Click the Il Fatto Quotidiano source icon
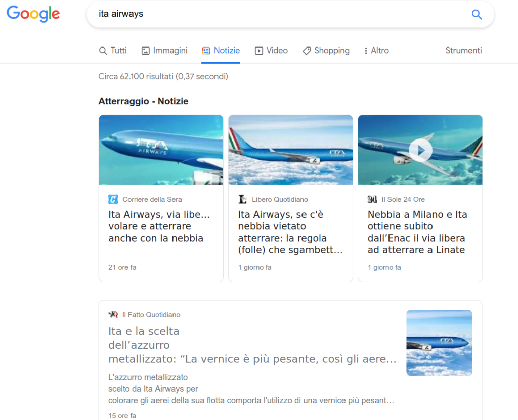Viewport: 518px width, 420px height. (x=113, y=315)
